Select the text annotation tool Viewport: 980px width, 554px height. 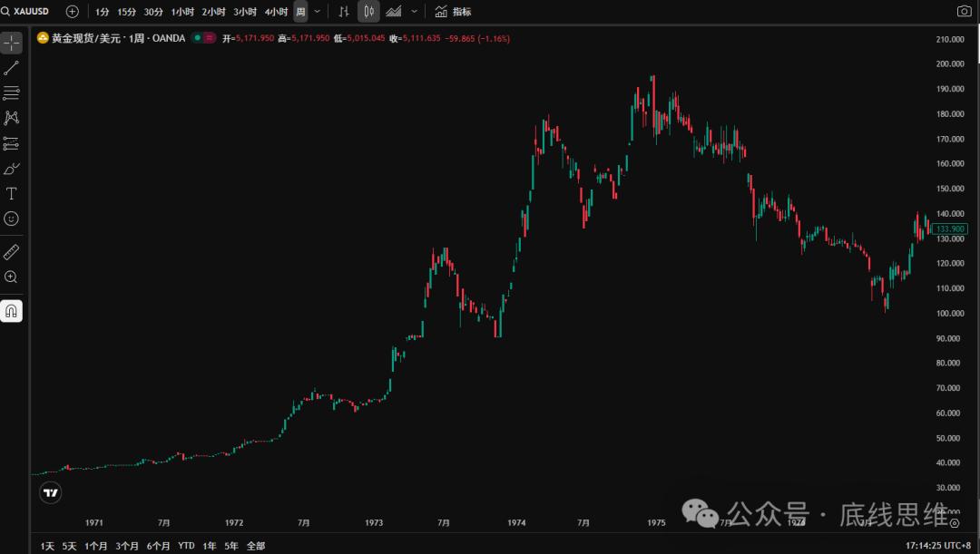click(x=11, y=194)
